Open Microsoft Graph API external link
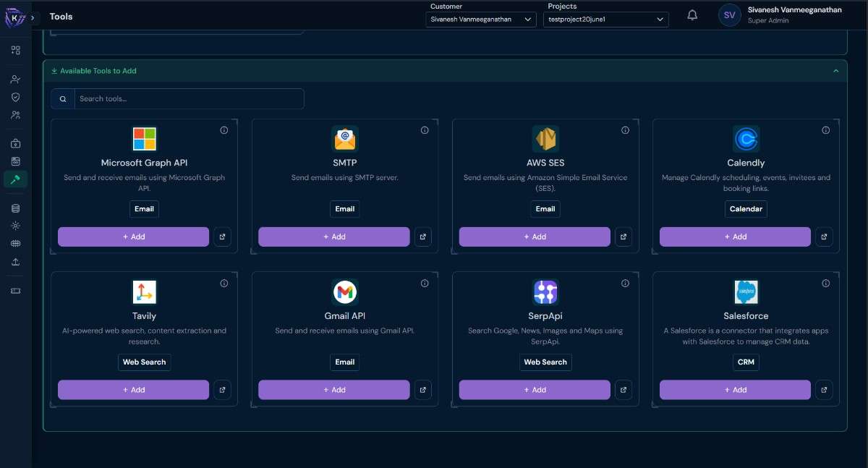This screenshot has width=868, height=468. click(222, 237)
